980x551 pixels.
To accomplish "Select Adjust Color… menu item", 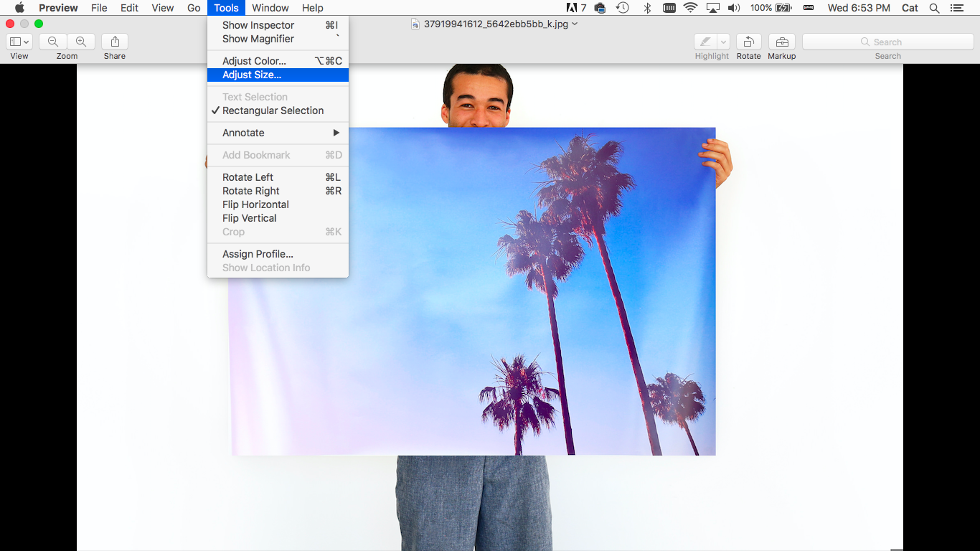I will (x=254, y=61).
